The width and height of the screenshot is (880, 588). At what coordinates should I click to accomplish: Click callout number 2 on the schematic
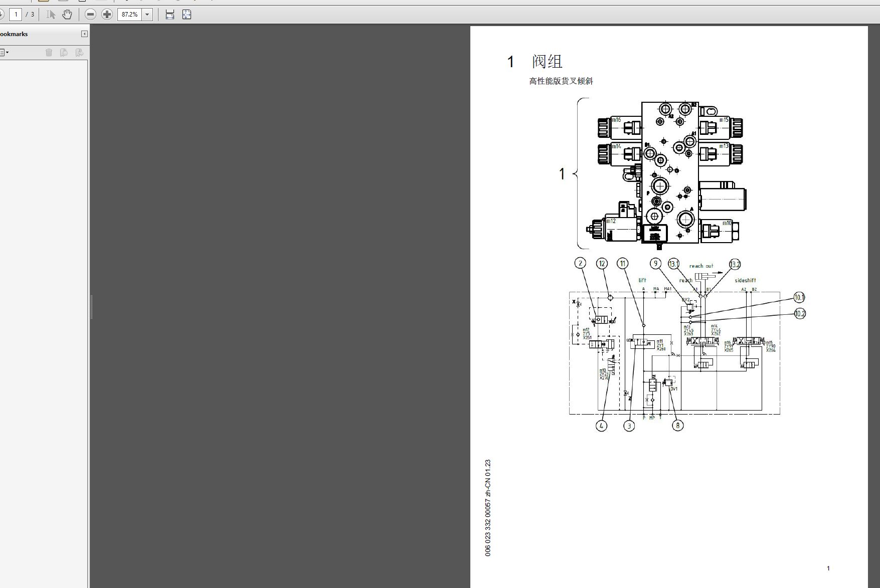tap(580, 263)
